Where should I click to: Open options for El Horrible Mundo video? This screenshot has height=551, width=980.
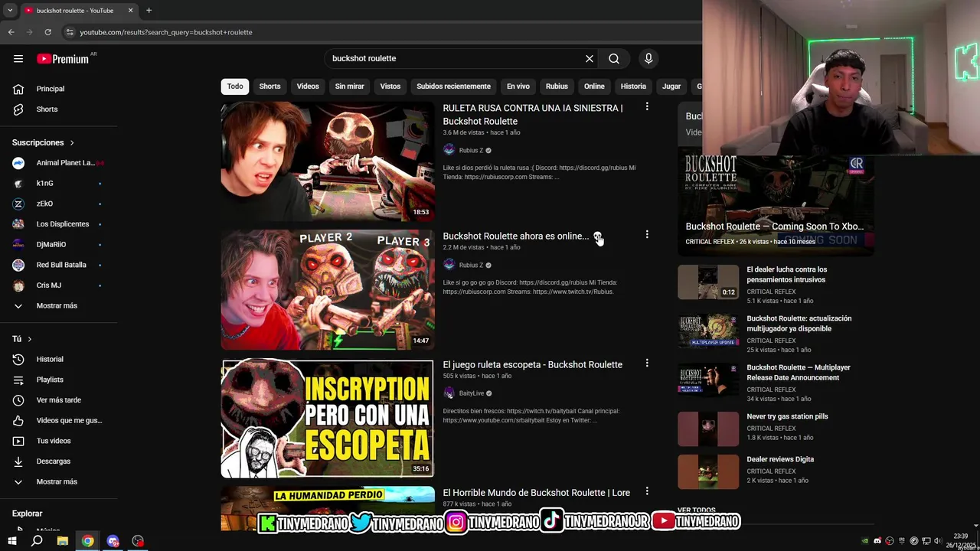(647, 491)
